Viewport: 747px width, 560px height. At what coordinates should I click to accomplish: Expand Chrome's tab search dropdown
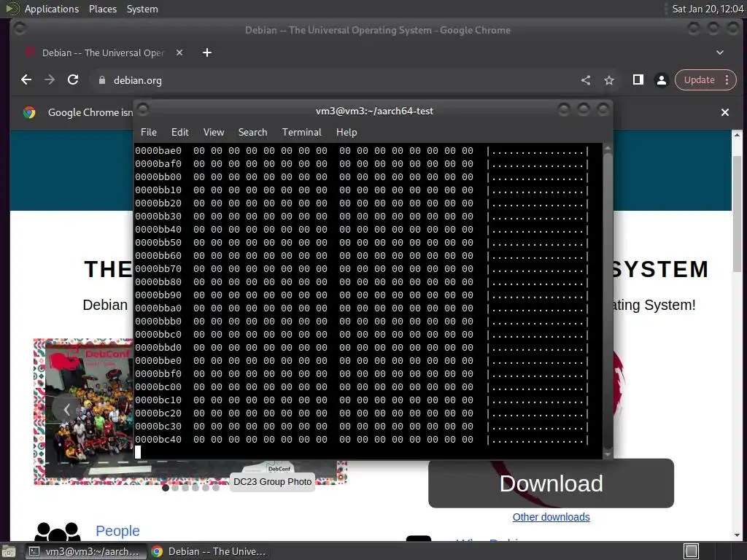(720, 52)
